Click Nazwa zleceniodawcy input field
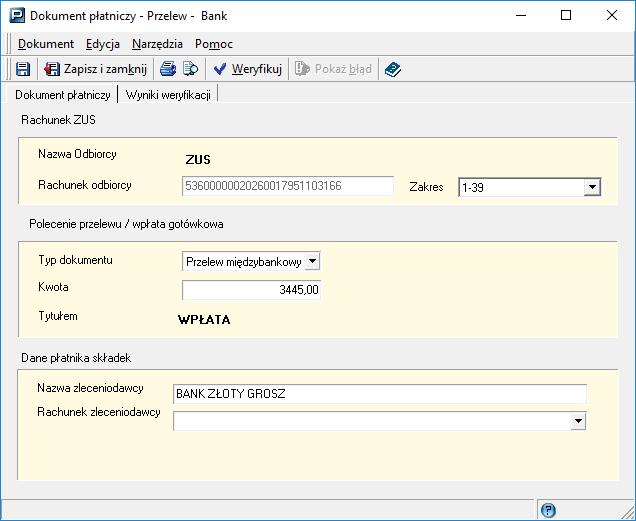 [380, 394]
